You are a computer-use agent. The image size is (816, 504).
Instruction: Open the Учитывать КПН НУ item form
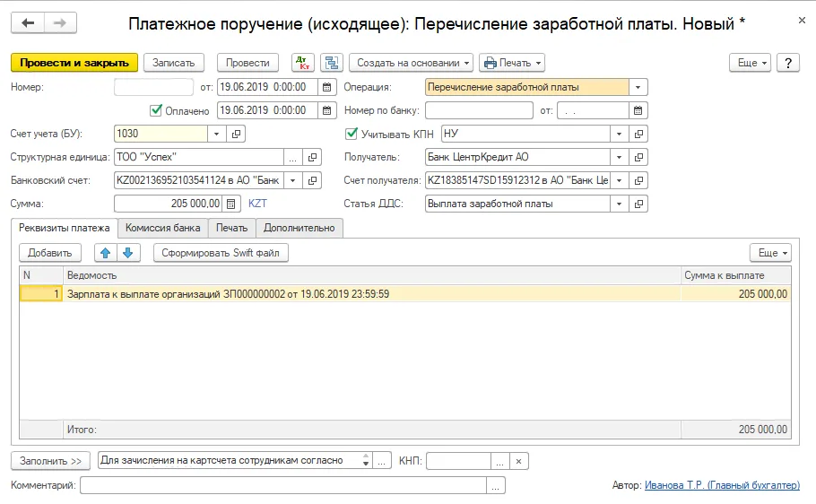click(x=638, y=134)
